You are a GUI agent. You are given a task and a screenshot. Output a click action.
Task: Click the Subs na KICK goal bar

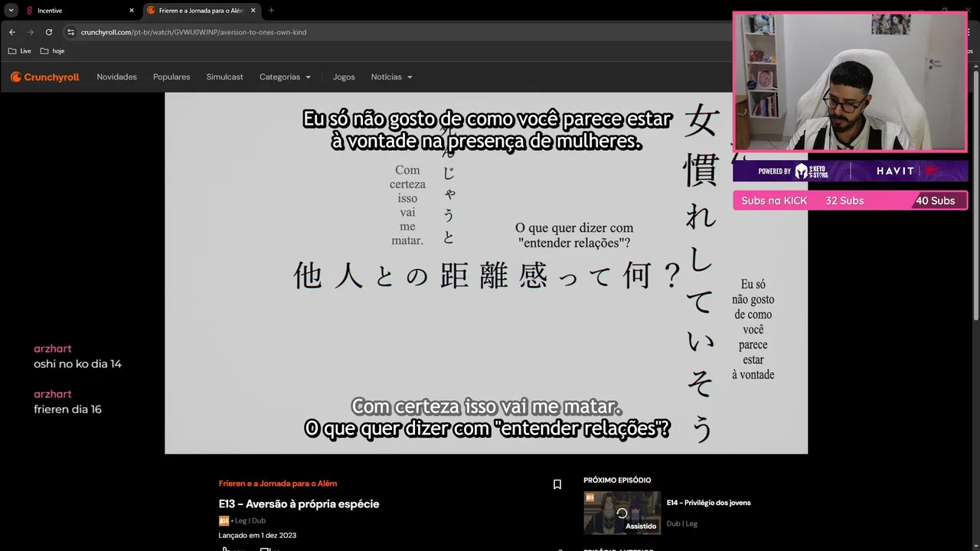(x=850, y=201)
